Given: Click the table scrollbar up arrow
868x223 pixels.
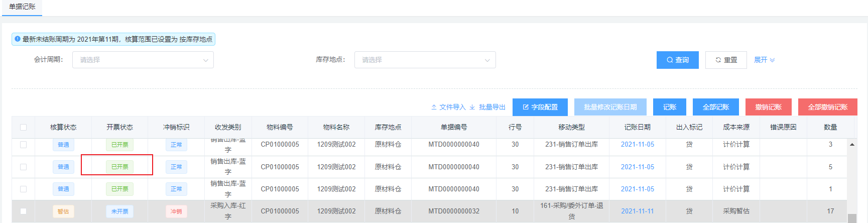Looking at the screenshot, I should pyautogui.click(x=852, y=145).
